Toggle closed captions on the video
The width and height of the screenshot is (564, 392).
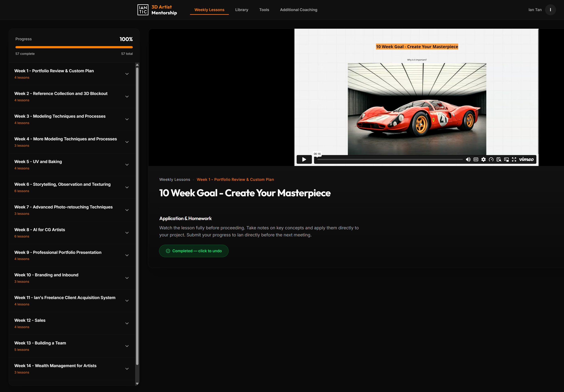click(476, 159)
